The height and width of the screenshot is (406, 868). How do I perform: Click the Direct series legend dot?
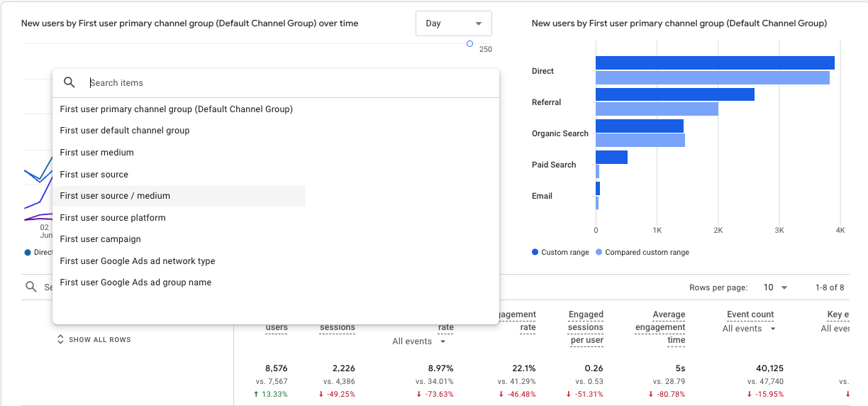pyautogui.click(x=28, y=253)
